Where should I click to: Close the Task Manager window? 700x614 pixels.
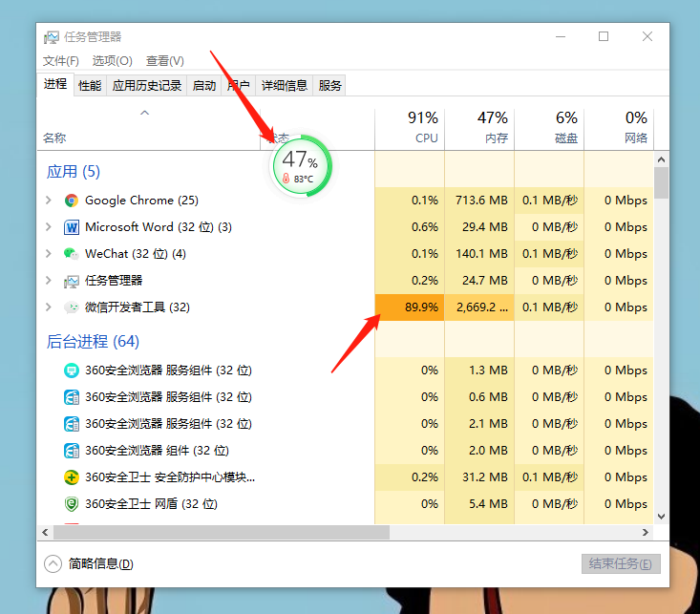647,36
